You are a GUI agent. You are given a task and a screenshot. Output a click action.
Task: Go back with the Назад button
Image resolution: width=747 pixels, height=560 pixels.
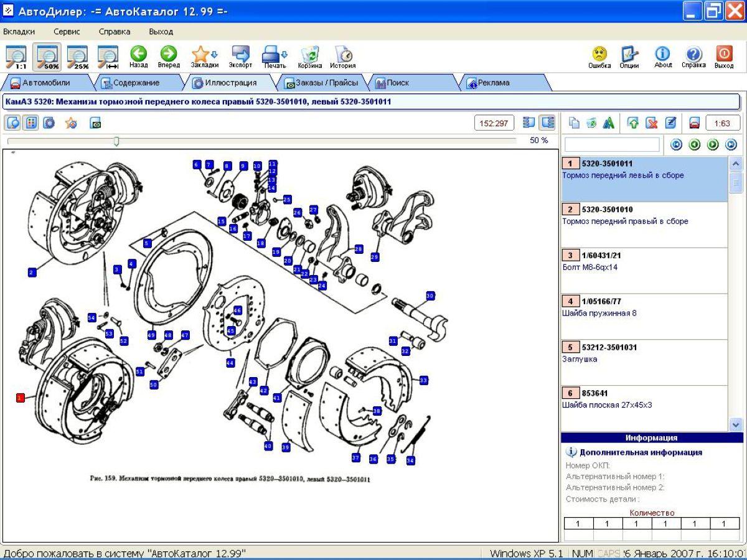click(x=138, y=57)
